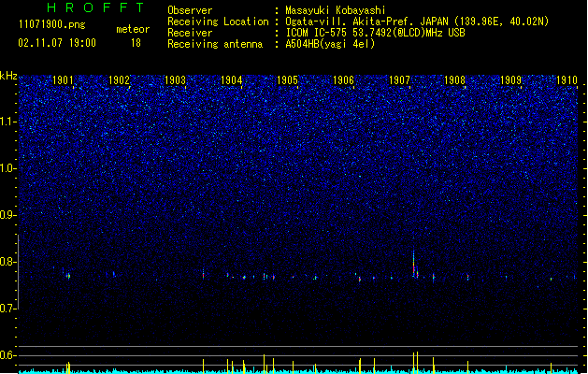Viewport: 588px width, 374px height.
Task: Click the HROFFT title text
Action: (96, 7)
